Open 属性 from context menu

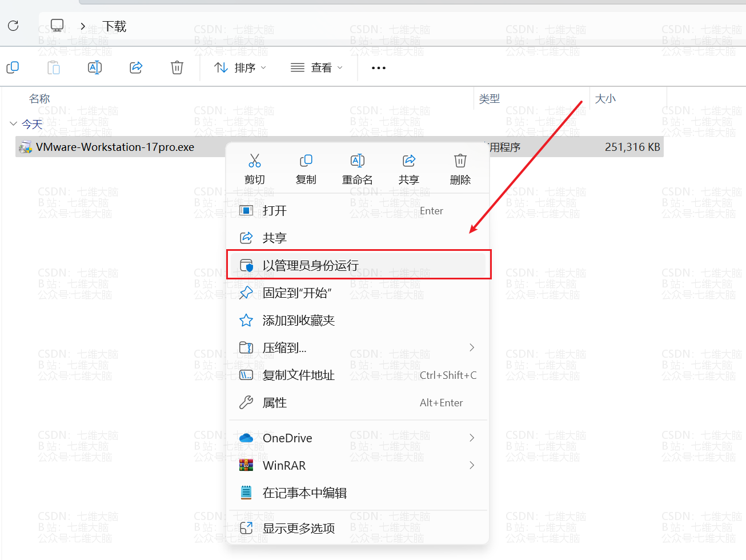tap(358, 402)
